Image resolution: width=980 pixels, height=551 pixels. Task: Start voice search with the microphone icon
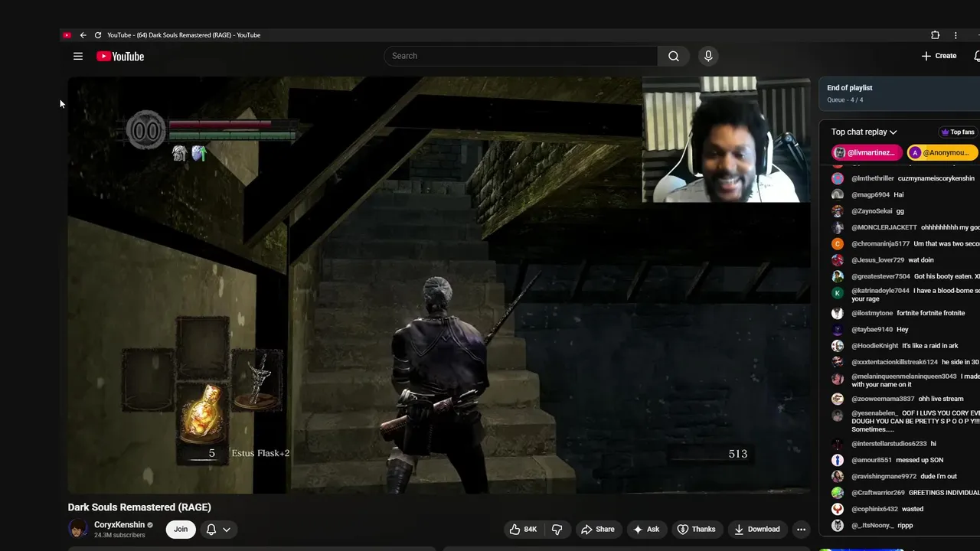click(x=708, y=56)
